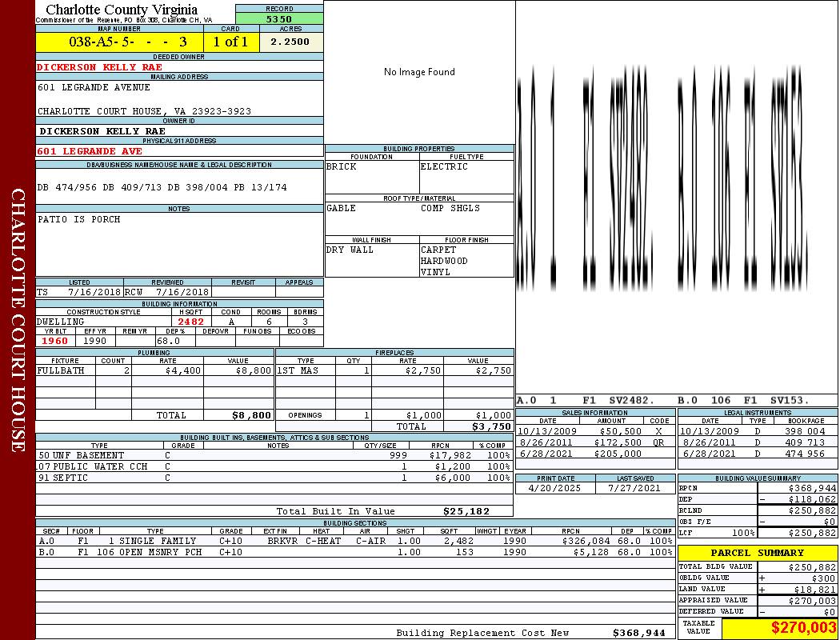The height and width of the screenshot is (640, 840).
Task: Click fuel type ELECTRIC
Action: pos(444,166)
